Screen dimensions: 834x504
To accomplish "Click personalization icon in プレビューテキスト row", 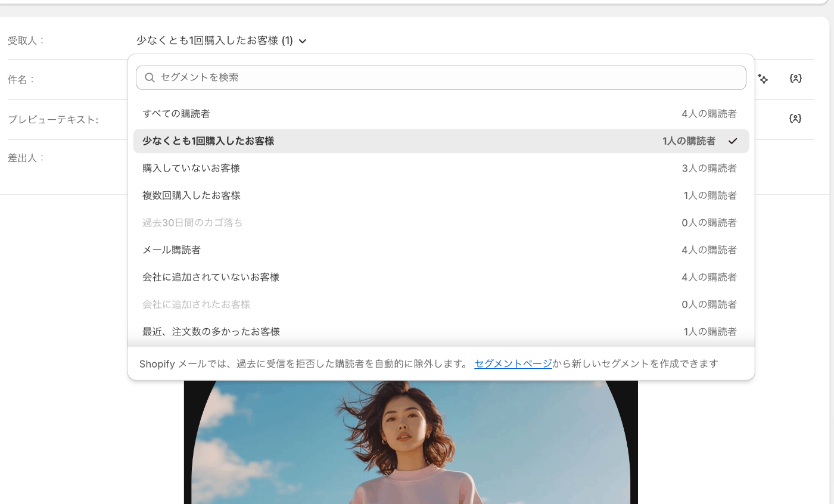I will (795, 119).
